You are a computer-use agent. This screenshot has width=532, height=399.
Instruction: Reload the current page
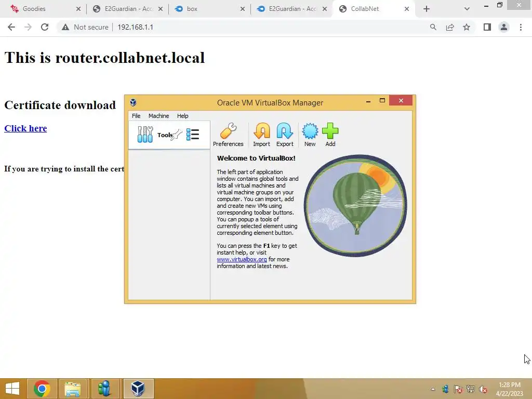[x=45, y=27]
